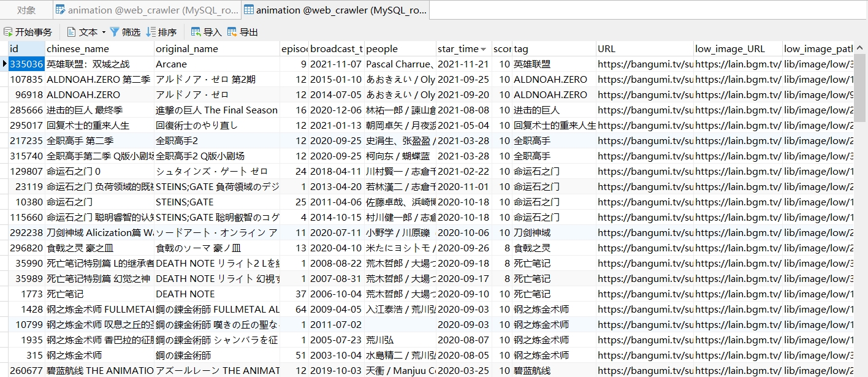868x377 pixels.
Task: Click the Filter (筛选) funnel icon
Action: pyautogui.click(x=115, y=32)
